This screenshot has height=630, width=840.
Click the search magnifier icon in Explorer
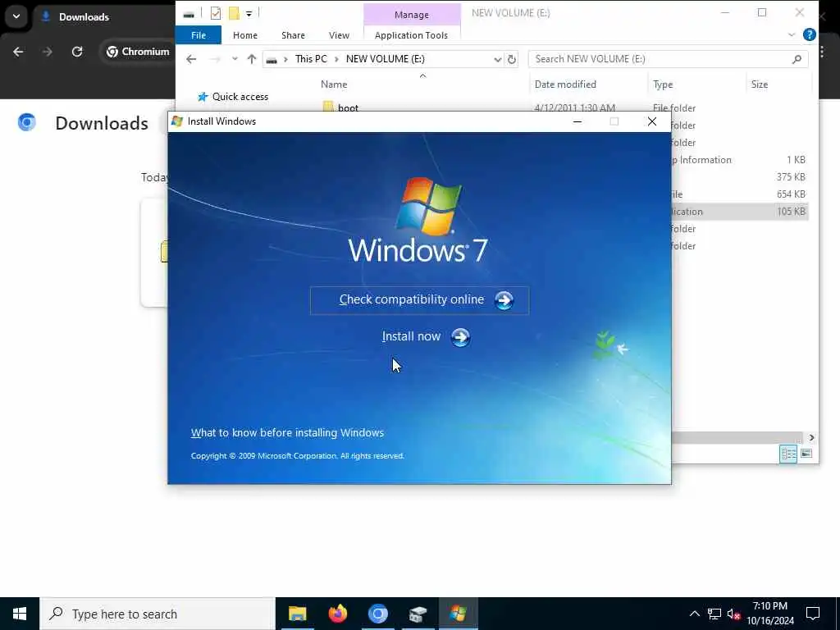(797, 59)
